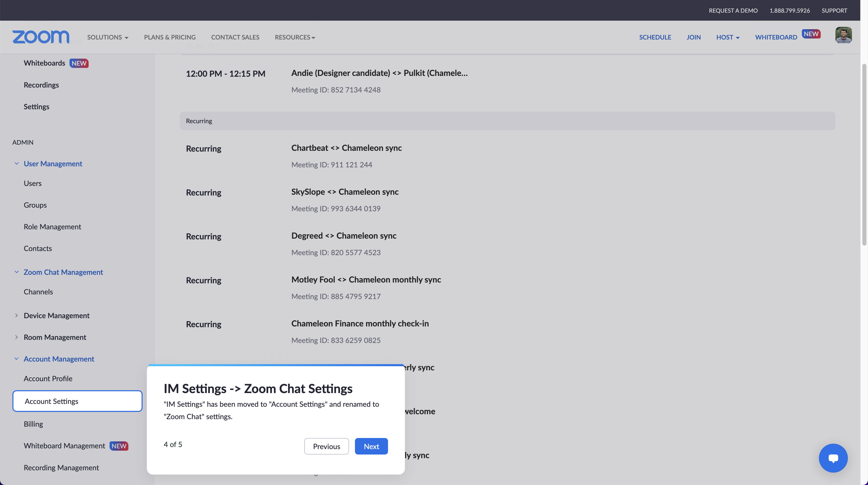Viewport: 868px width, 485px height.
Task: Open Chameleon Finance monthly check-in meeting
Action: pyautogui.click(x=360, y=324)
